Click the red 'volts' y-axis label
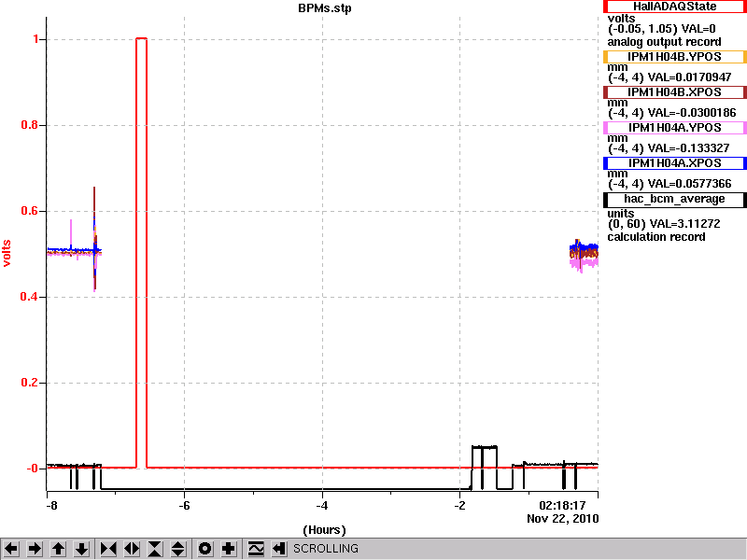Image resolution: width=747 pixels, height=560 pixels. pos(7,253)
